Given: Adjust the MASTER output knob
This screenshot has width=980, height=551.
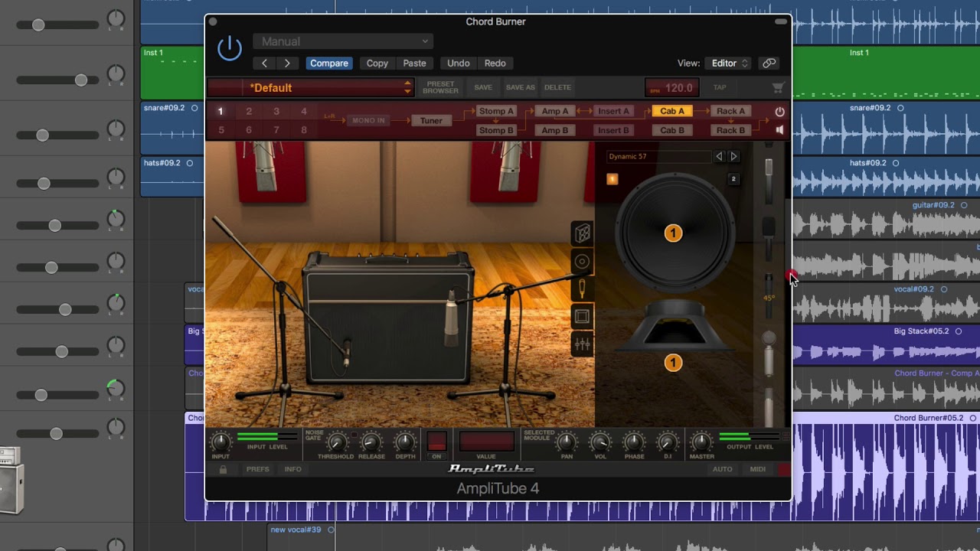Looking at the screenshot, I should (701, 441).
